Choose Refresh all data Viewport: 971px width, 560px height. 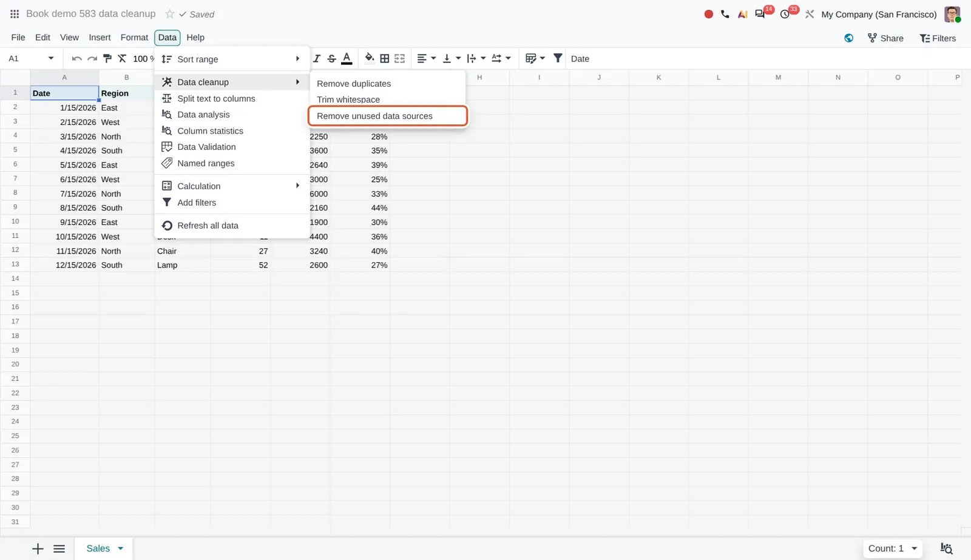click(232, 226)
